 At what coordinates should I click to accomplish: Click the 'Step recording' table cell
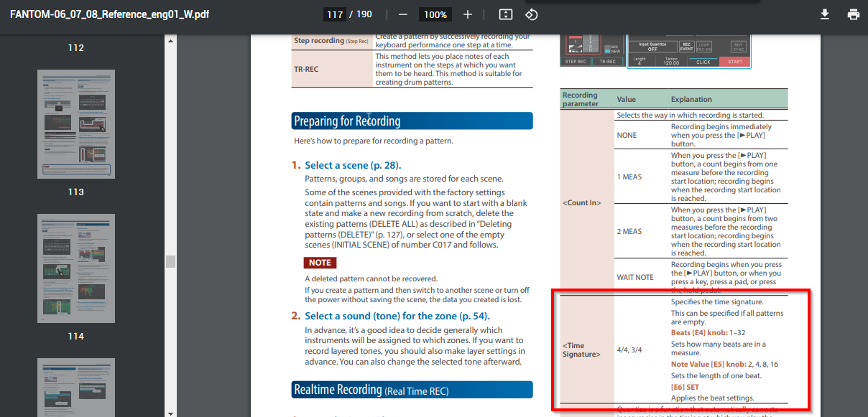[331, 41]
